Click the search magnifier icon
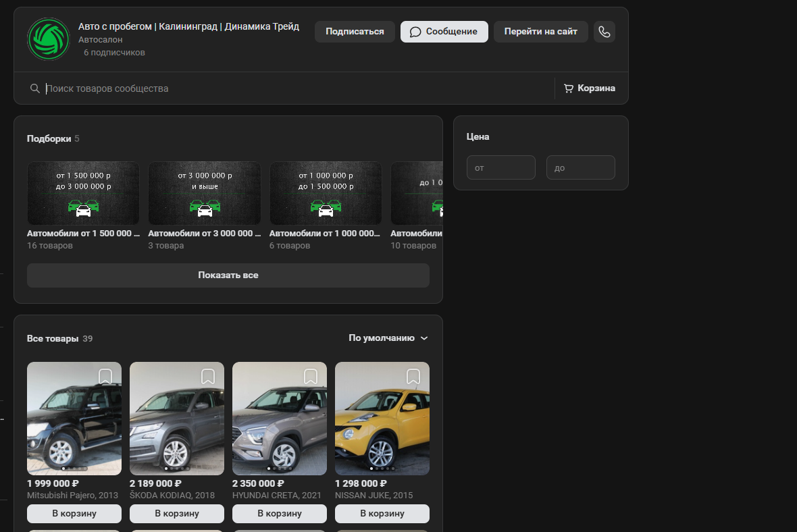 34,88
